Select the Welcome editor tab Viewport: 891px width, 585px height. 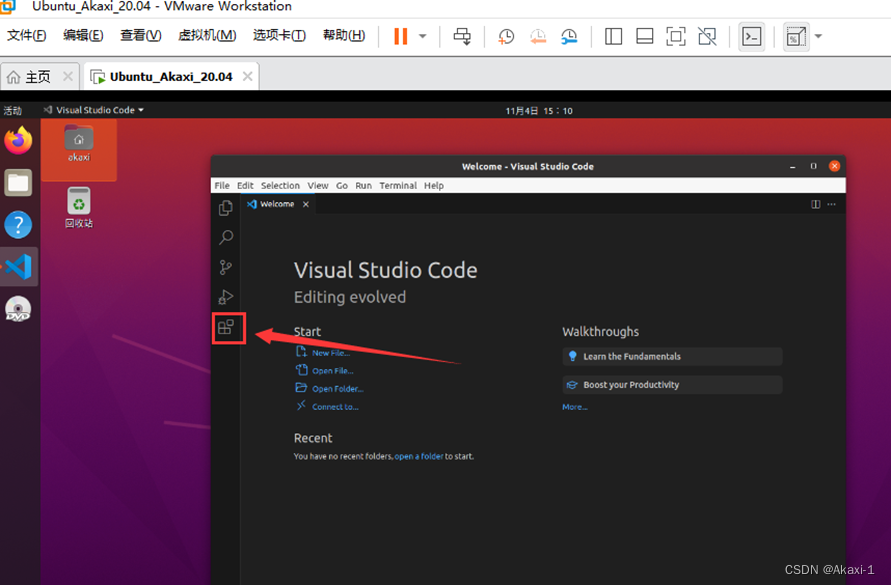pos(277,204)
